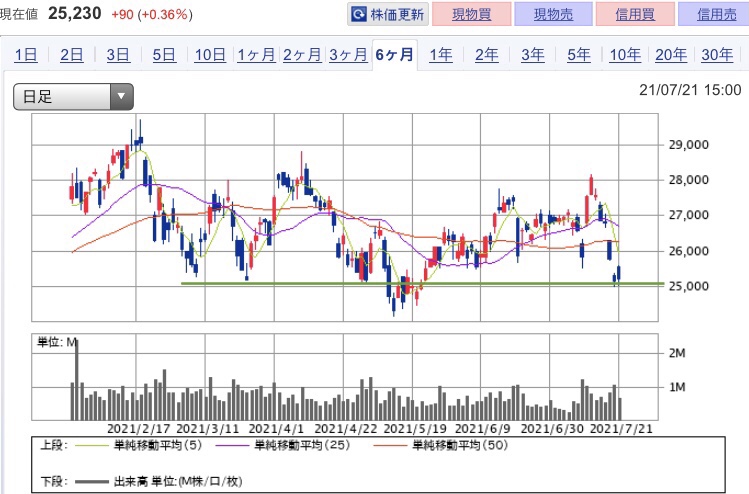Click the purple 25-day moving average legend line
Image resolution: width=749 pixels, height=494 pixels.
[232, 446]
